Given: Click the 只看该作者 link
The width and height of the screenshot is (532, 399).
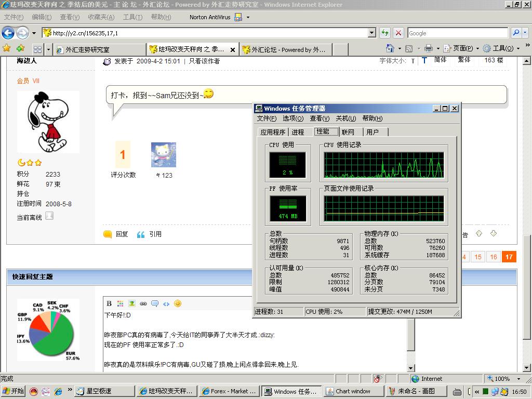Looking at the screenshot, I should [x=204, y=61].
